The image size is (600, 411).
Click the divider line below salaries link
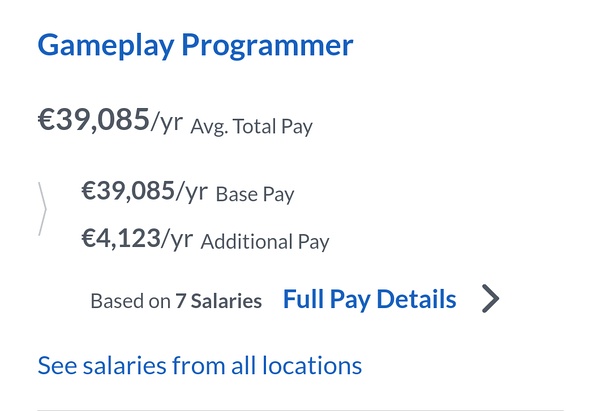(x=300, y=409)
